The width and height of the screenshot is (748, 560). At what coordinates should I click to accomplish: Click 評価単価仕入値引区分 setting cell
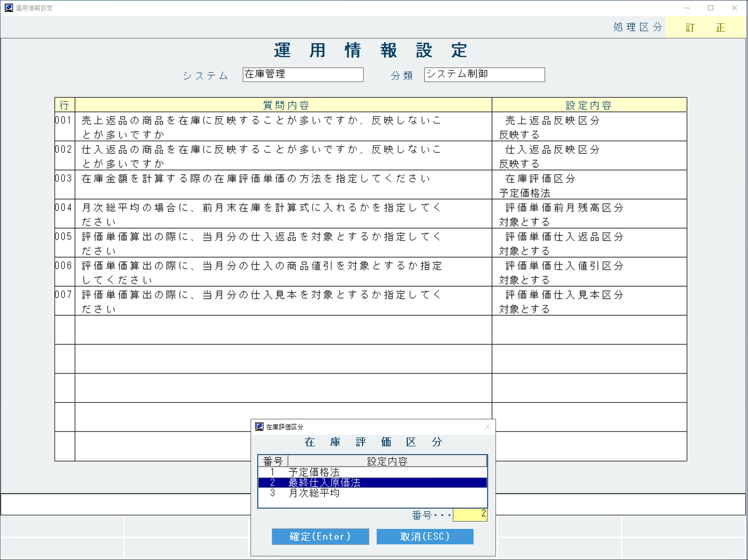pyautogui.click(x=590, y=272)
